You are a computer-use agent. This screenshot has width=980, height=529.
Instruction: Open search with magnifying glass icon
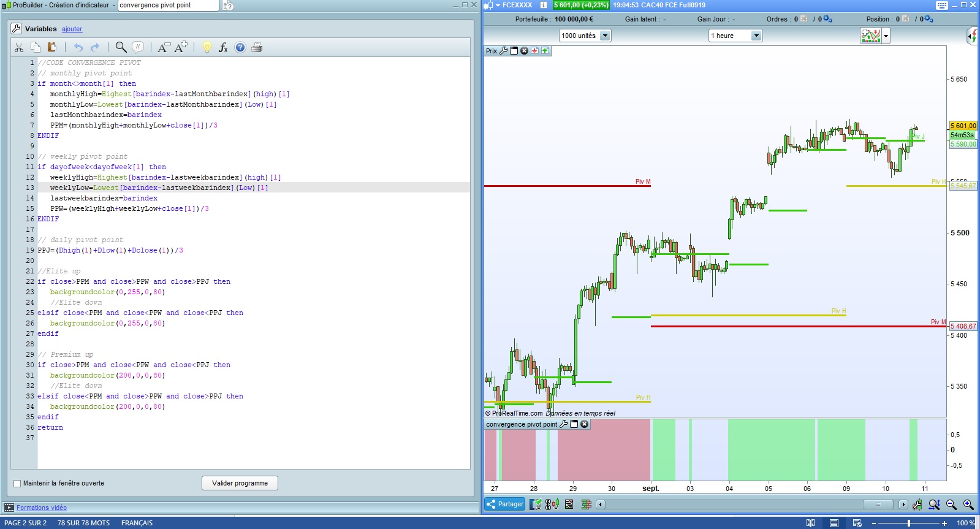121,47
